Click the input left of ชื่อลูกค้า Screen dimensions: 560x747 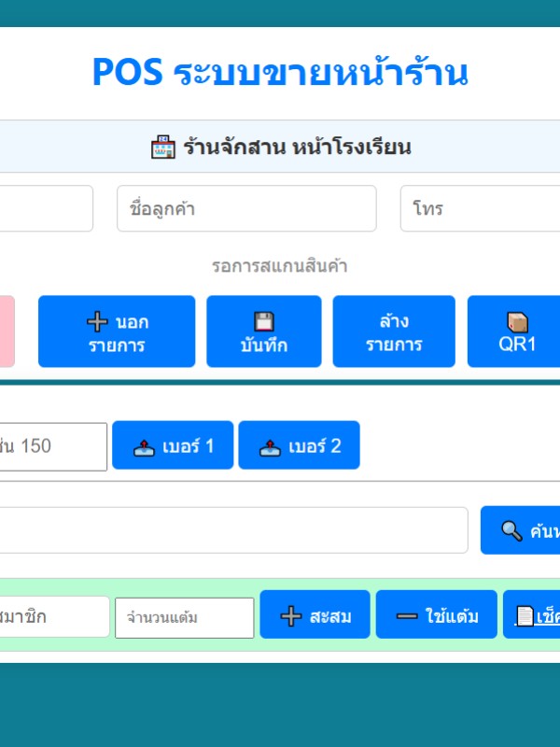(45, 208)
